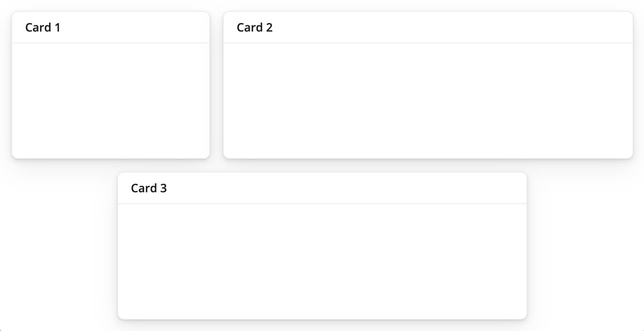Viewport: 644px width, 331px height.
Task: Click the divider line under Card 1
Action: click(x=110, y=42)
